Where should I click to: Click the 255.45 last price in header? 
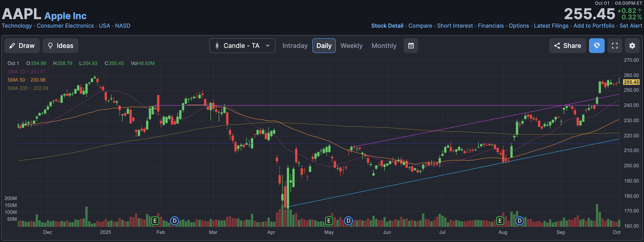pyautogui.click(x=589, y=14)
